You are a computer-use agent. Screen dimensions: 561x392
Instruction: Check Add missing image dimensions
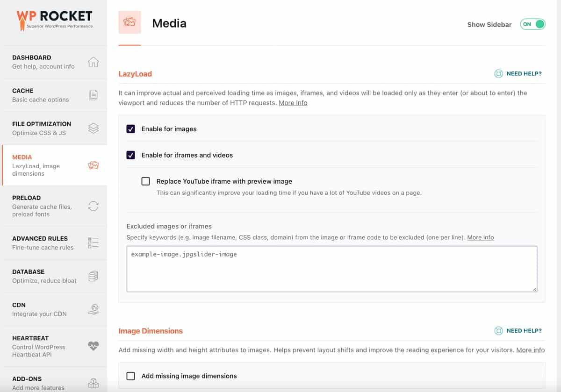tap(131, 376)
